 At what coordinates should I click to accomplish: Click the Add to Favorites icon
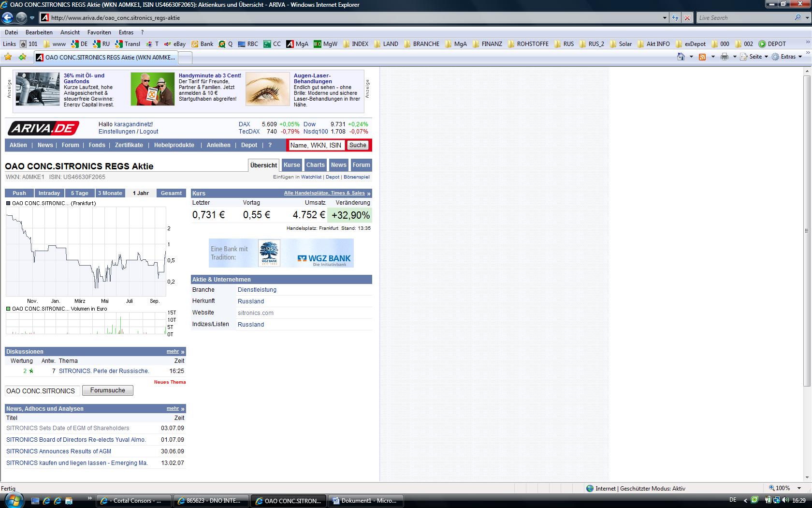click(23, 57)
